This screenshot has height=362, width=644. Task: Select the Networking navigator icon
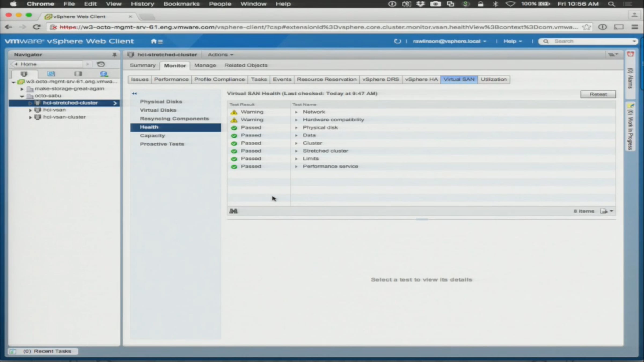coord(104,74)
